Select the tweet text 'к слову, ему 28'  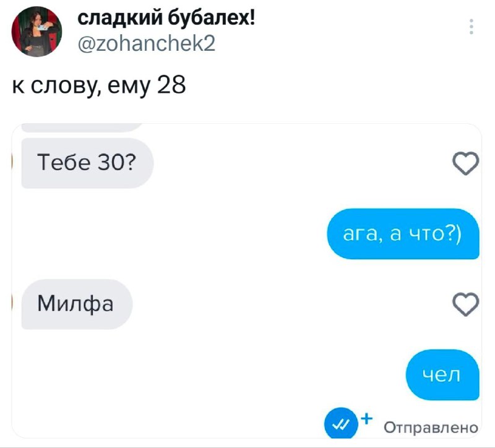pyautogui.click(x=99, y=85)
